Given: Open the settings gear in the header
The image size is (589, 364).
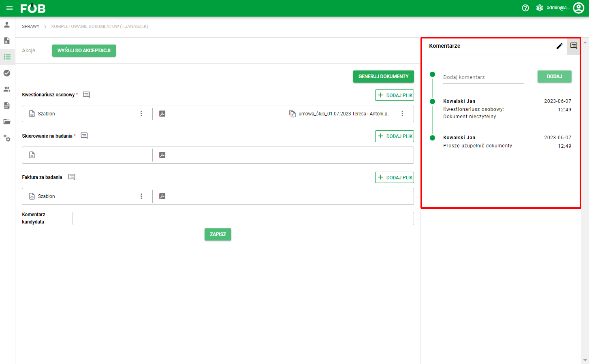Looking at the screenshot, I should coord(540,8).
